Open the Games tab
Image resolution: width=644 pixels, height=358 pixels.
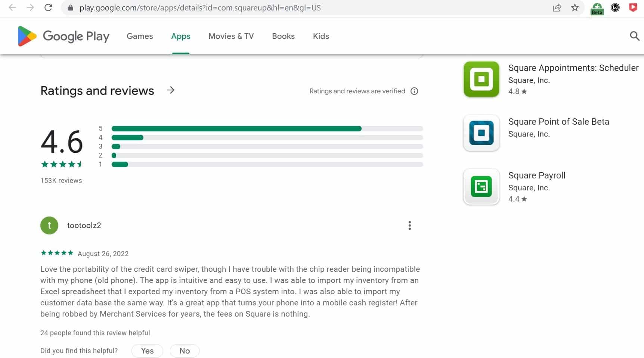pyautogui.click(x=140, y=36)
